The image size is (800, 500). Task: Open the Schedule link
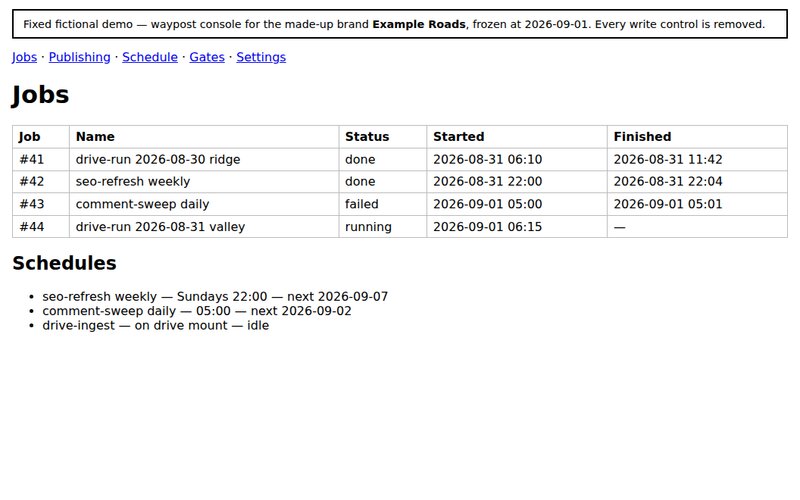[150, 57]
